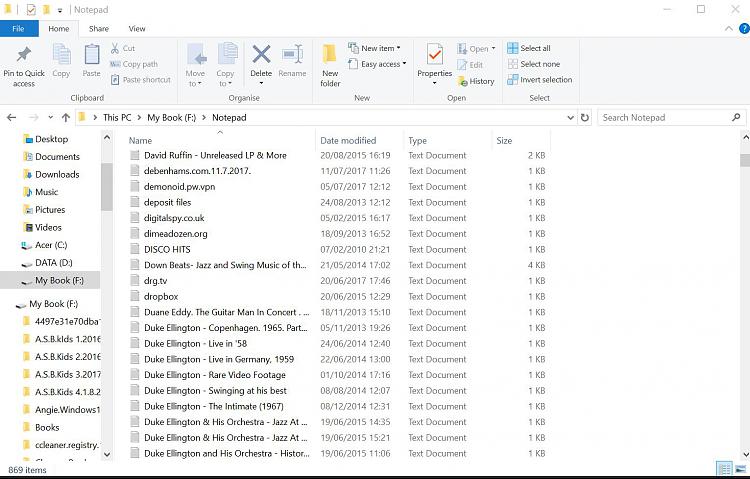The height and width of the screenshot is (479, 750).
Task: Click the Search Notepad field
Action: coord(671,117)
